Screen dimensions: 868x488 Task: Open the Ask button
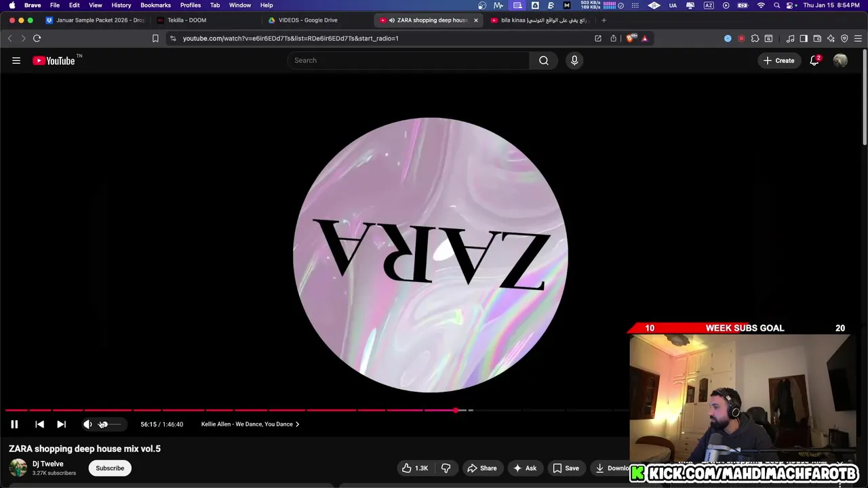tap(525, 468)
